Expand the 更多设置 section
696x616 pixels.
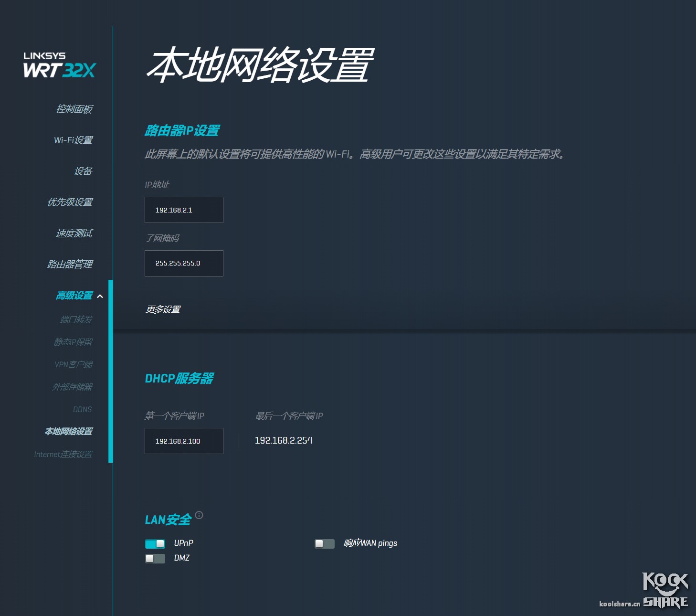point(163,309)
